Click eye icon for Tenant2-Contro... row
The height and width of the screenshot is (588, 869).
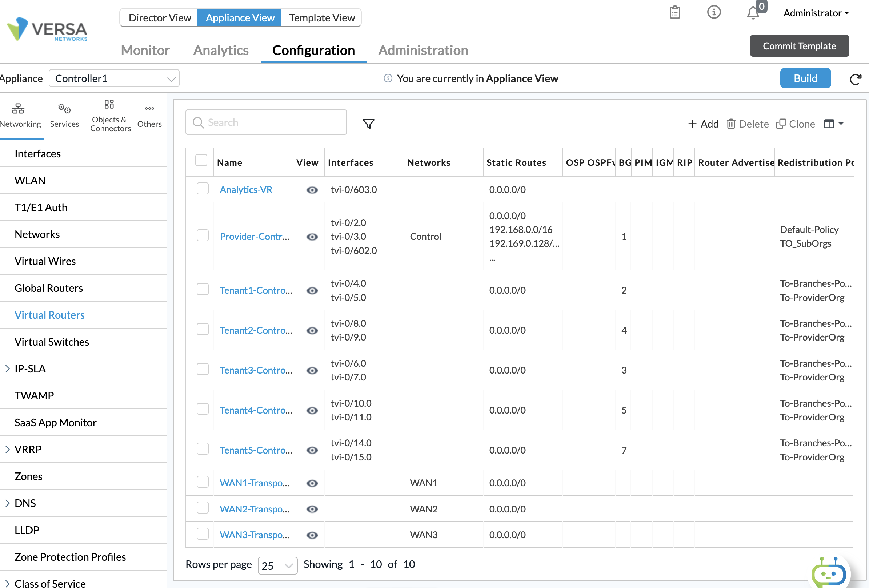[312, 330]
